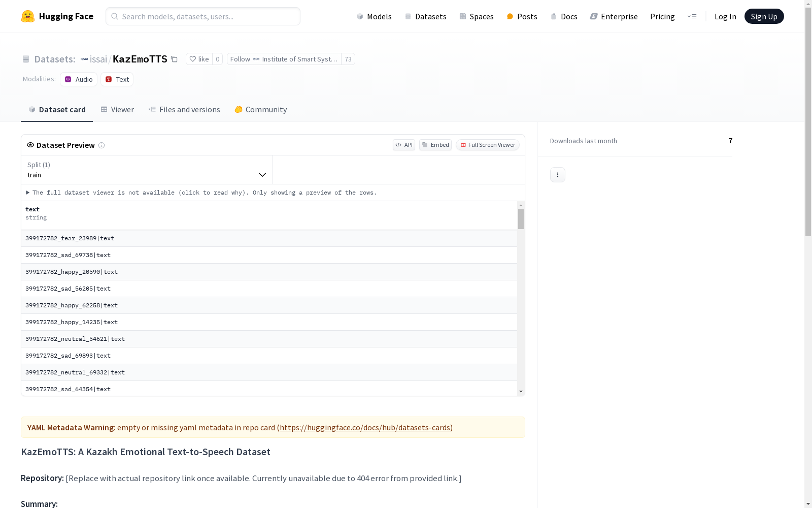Go to Datasets in top navigation
The width and height of the screenshot is (812, 508).
tap(425, 16)
